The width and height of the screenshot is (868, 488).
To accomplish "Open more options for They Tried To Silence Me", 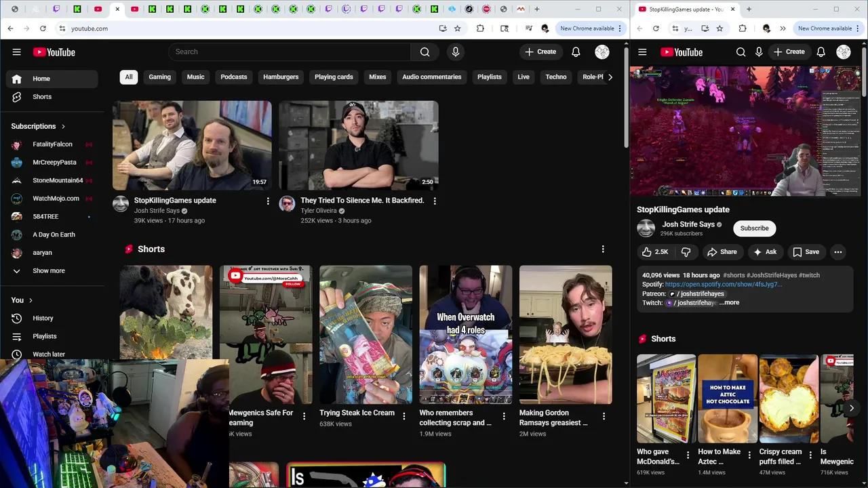I will [x=435, y=201].
